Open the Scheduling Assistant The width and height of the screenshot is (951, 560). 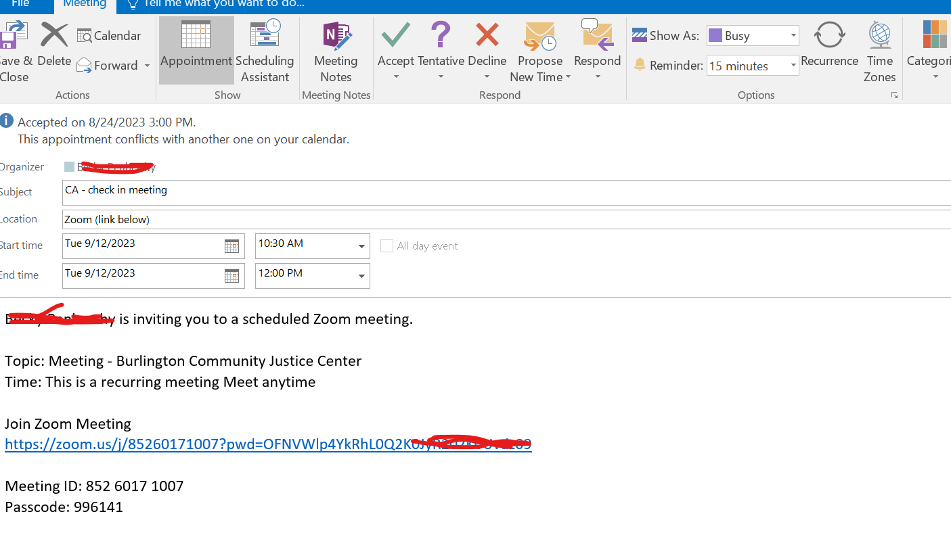265,51
